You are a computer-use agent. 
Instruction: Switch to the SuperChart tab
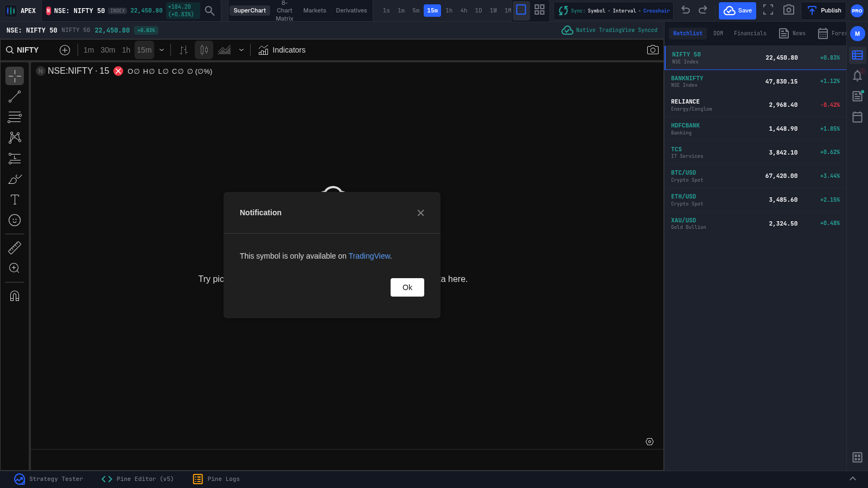250,10
